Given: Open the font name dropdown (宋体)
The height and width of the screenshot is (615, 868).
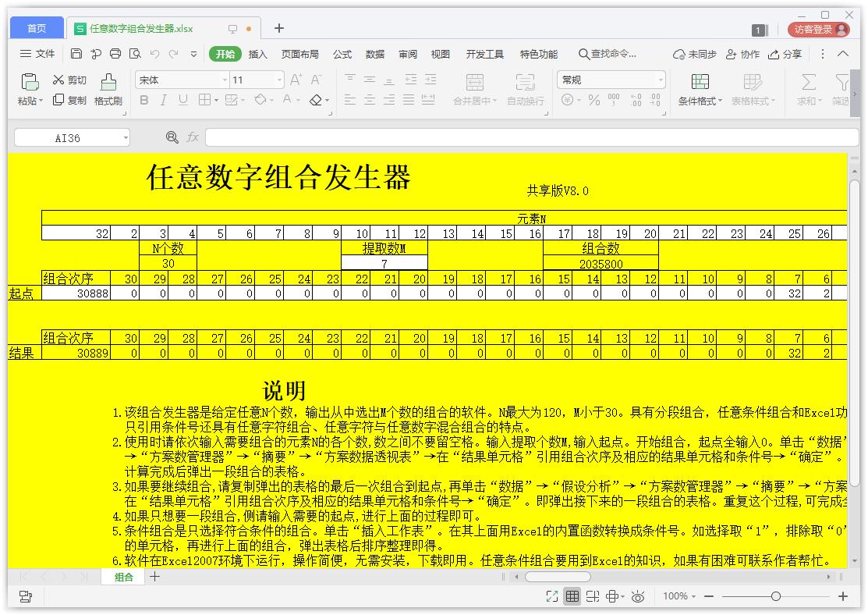Looking at the screenshot, I should click(x=225, y=80).
